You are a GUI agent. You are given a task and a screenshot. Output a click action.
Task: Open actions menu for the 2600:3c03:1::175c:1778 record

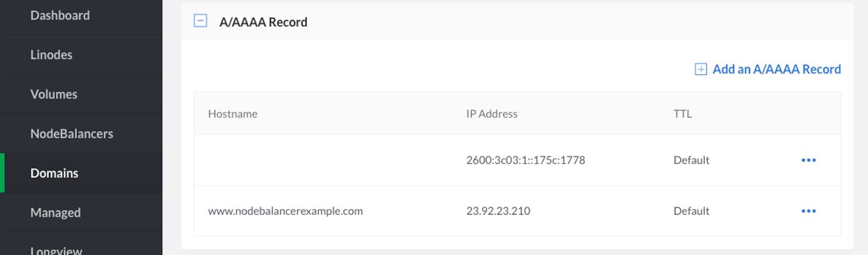808,160
